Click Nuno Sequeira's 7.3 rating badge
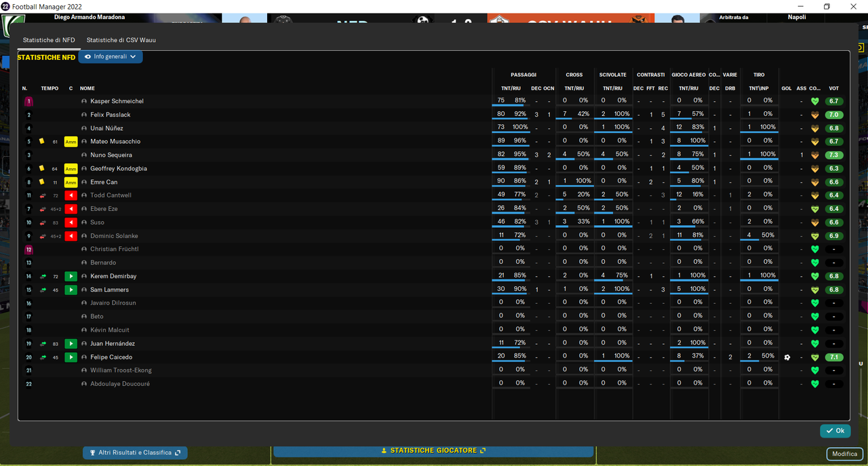Image resolution: width=868 pixels, height=466 pixels. tap(834, 155)
